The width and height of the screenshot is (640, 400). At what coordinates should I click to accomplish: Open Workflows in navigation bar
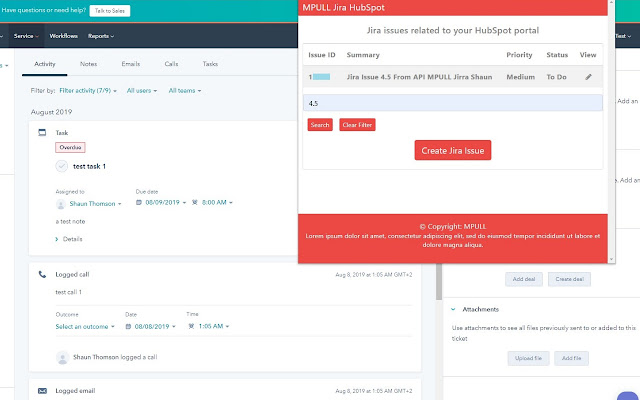(64, 36)
